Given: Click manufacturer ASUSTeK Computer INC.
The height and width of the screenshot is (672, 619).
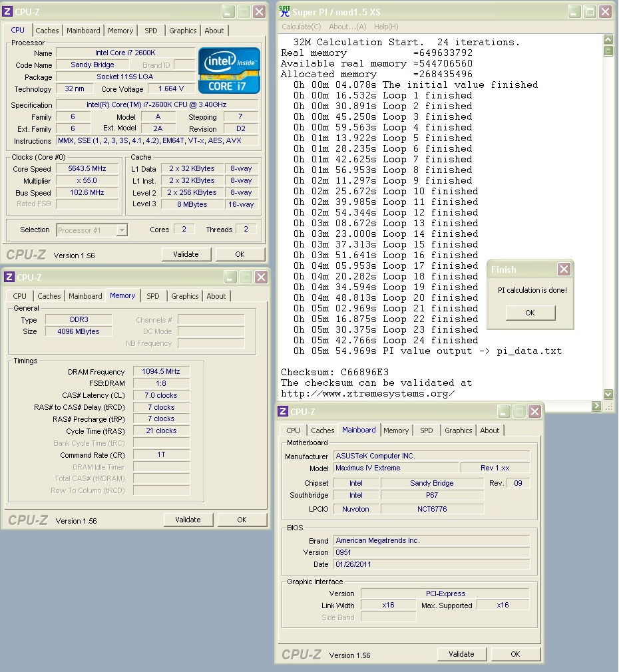Looking at the screenshot, I should click(432, 456).
